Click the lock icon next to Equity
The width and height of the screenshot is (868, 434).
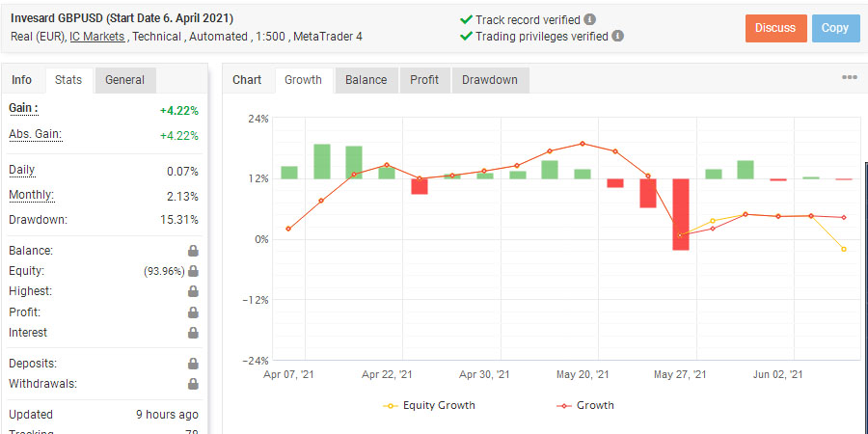coord(193,271)
